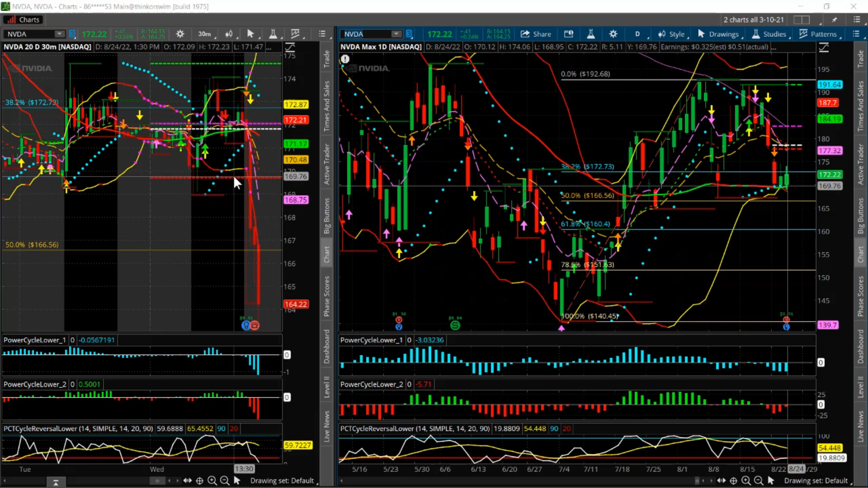Open the left Trade side tab

pyautogui.click(x=326, y=59)
